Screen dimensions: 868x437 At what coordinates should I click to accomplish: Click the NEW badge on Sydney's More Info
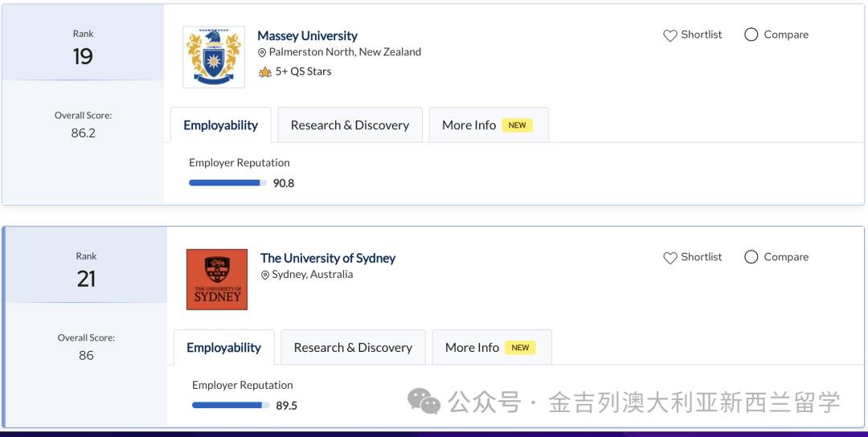[x=520, y=347]
